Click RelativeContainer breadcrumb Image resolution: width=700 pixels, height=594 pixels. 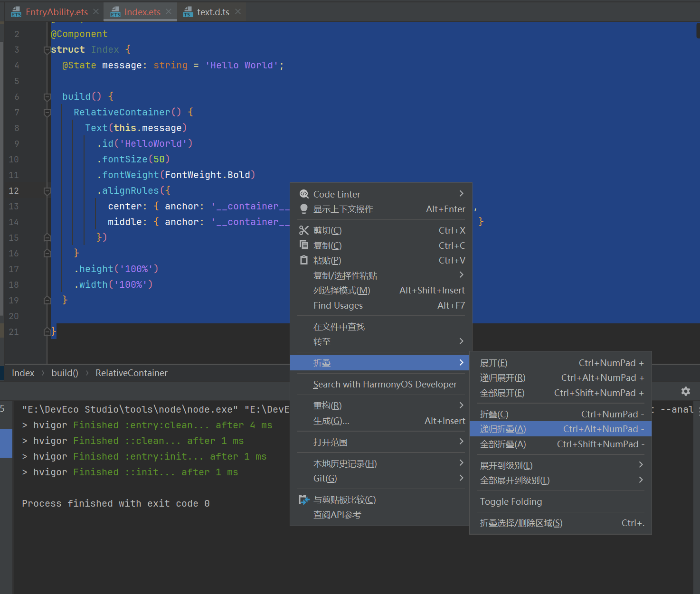click(132, 373)
